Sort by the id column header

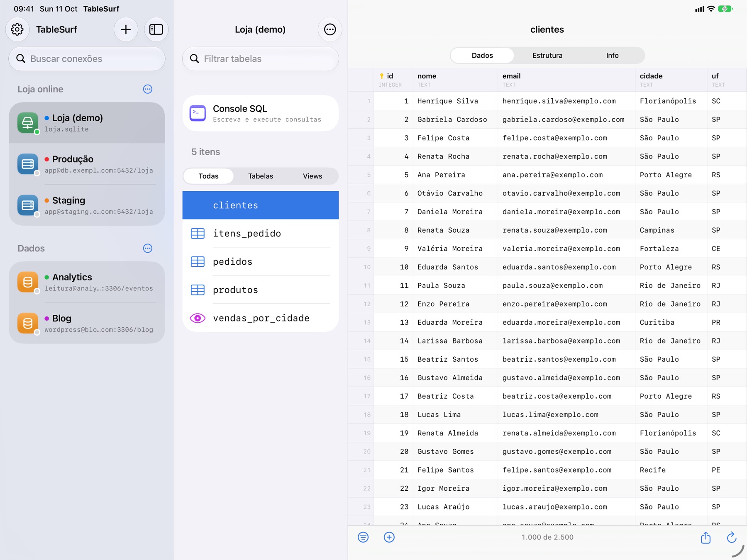pos(393,80)
